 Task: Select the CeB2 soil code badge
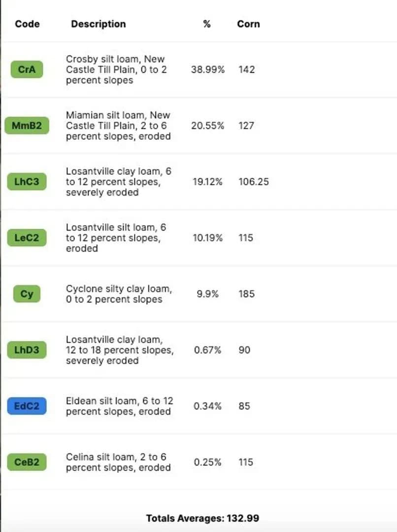(x=27, y=463)
